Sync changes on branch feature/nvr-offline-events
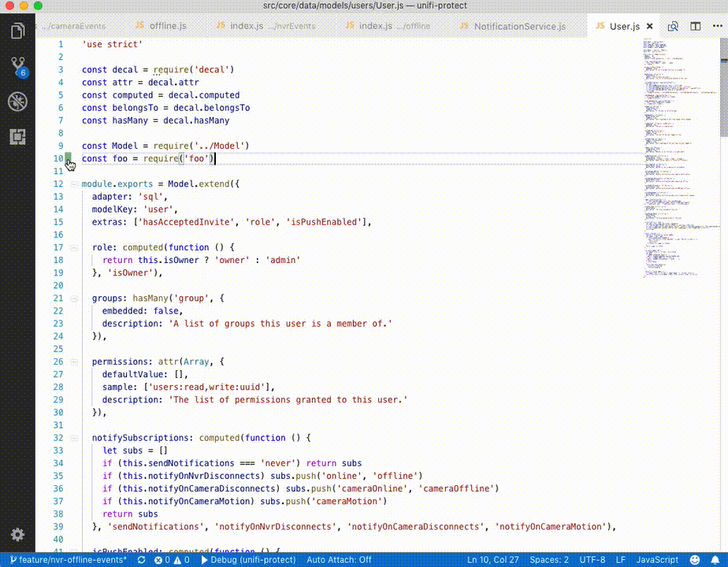 [x=140, y=561]
